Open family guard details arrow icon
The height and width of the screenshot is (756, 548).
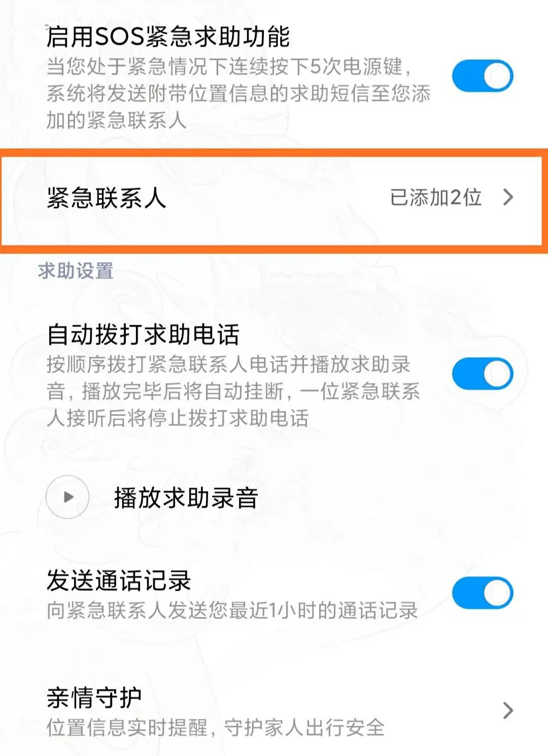click(x=507, y=711)
